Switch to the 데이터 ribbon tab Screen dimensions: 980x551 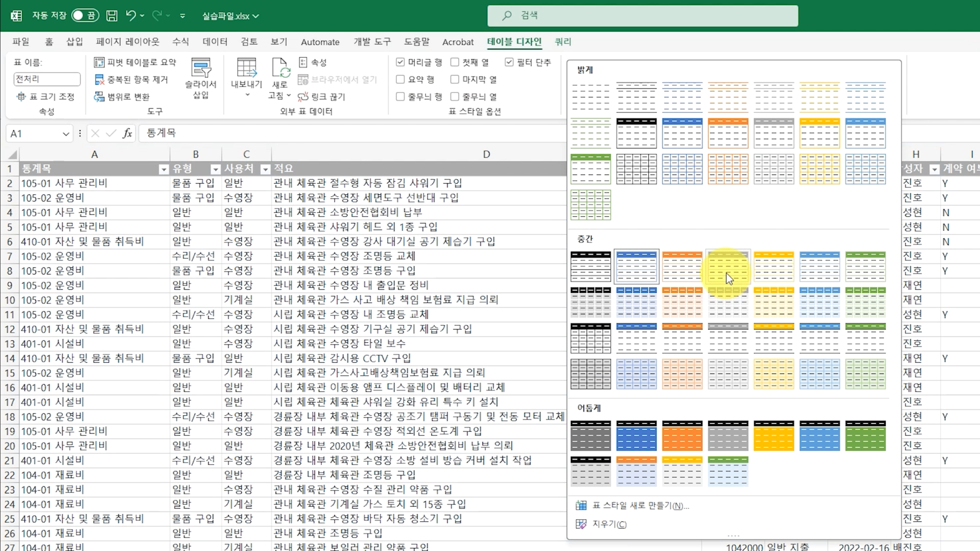coord(215,42)
